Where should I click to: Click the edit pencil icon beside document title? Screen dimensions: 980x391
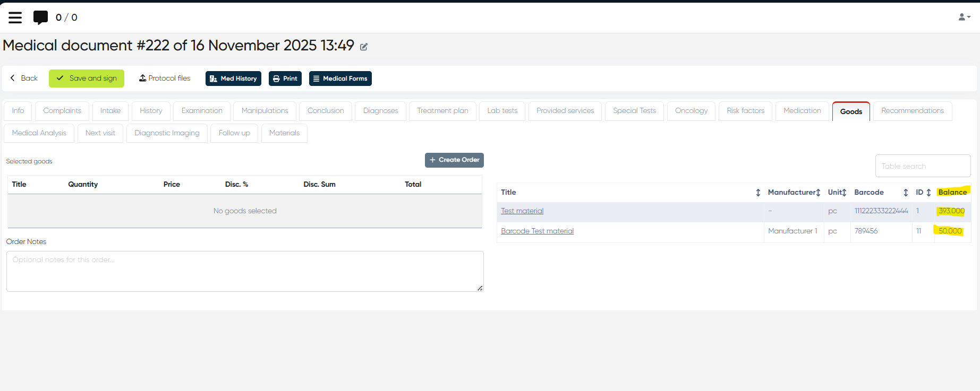pyautogui.click(x=364, y=47)
